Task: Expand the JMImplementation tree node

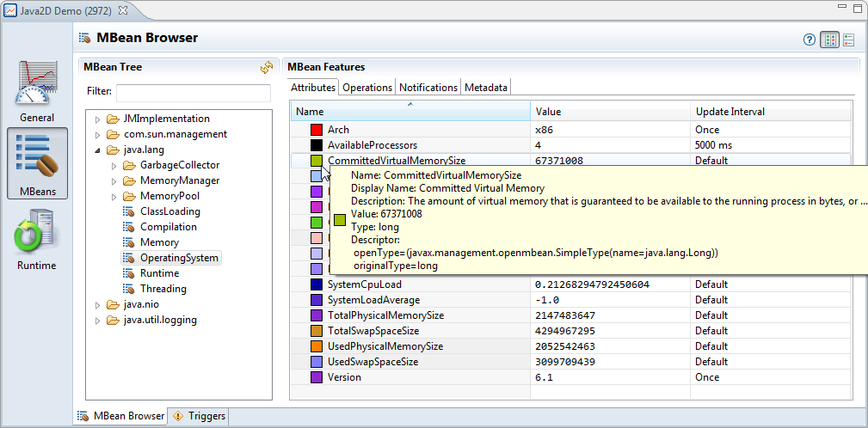Action: point(97,119)
